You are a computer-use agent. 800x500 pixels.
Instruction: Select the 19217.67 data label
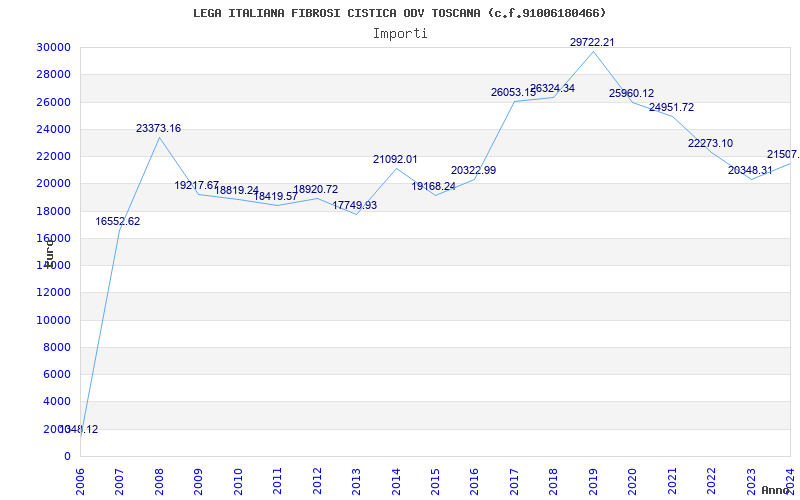point(196,185)
